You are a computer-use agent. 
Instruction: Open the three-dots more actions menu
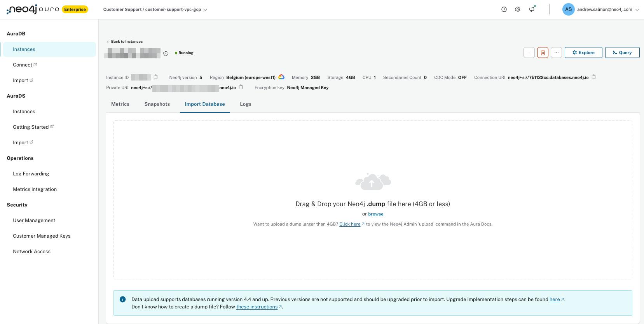(x=556, y=53)
